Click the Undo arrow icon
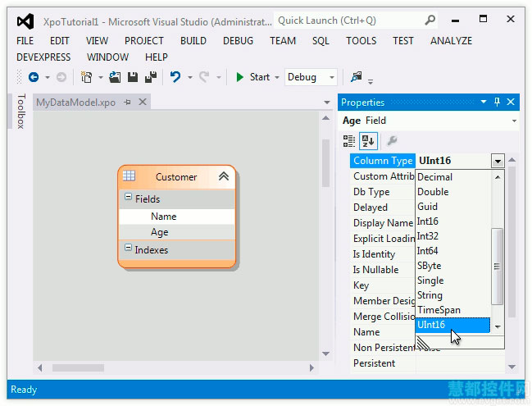The width and height of the screenshot is (532, 406). pos(175,77)
